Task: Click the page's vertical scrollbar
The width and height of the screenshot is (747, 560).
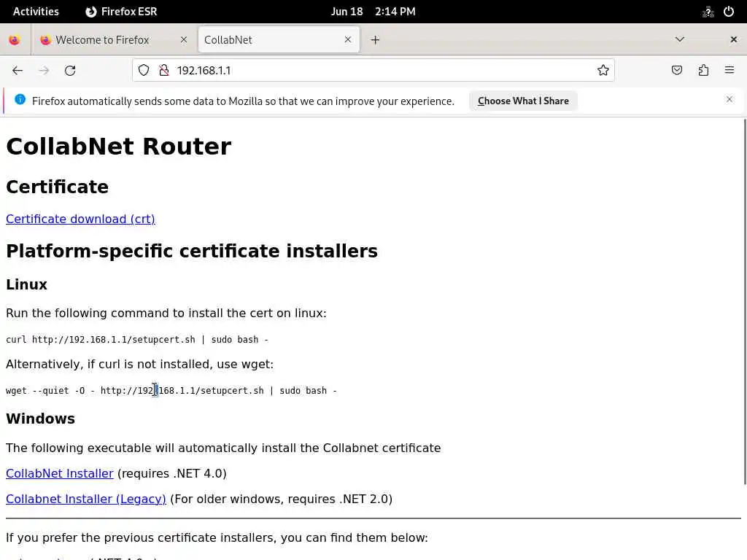Action: pos(744,301)
